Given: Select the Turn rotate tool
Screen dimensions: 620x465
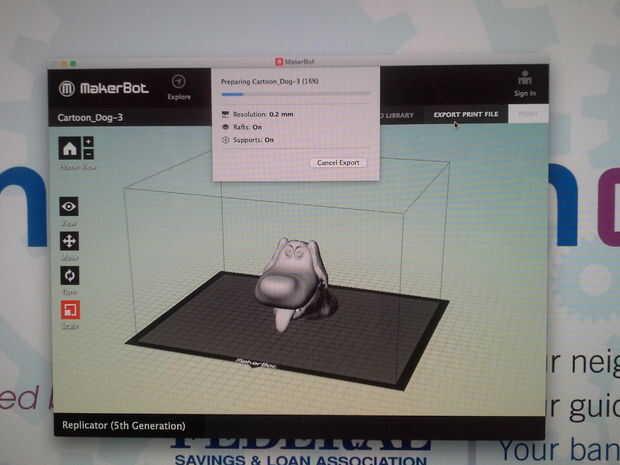Looking at the screenshot, I should 70,275.
